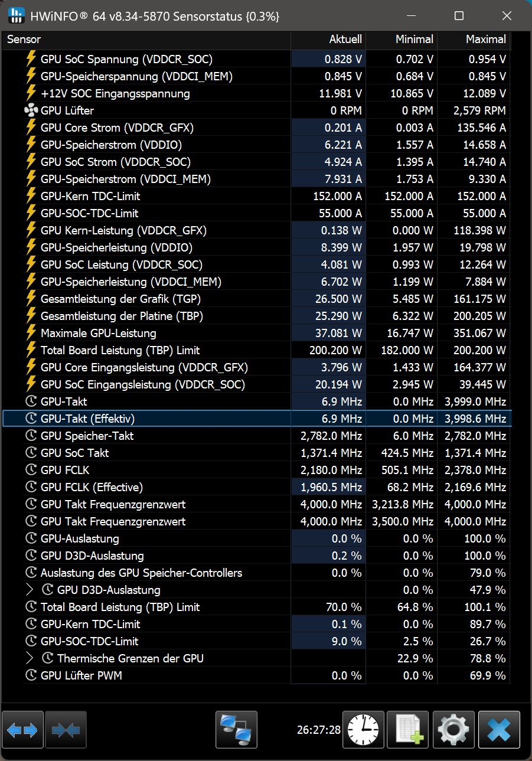Click the Maximal column header

pyautogui.click(x=474, y=40)
